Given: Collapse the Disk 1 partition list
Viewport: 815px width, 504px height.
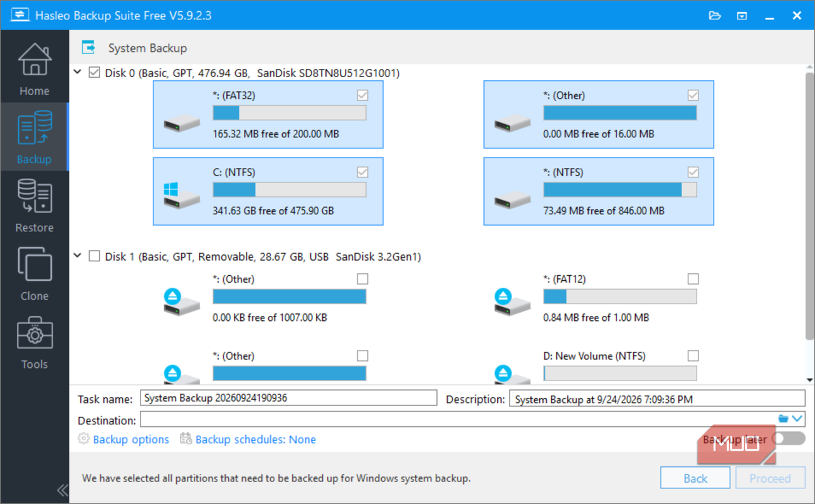Looking at the screenshot, I should (78, 256).
